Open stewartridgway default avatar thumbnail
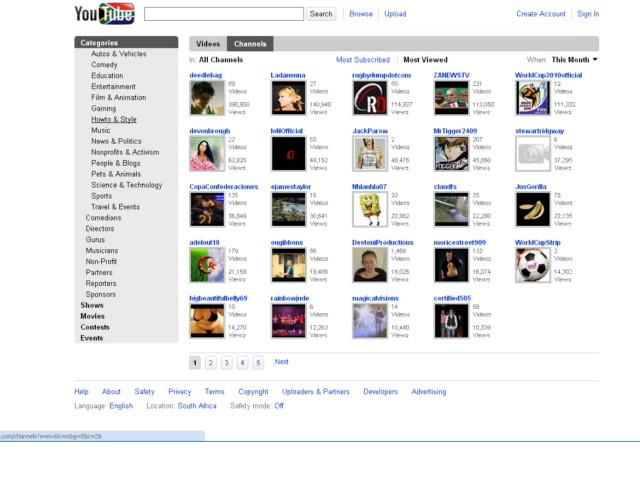The height and width of the screenshot is (480, 640). [x=532, y=154]
